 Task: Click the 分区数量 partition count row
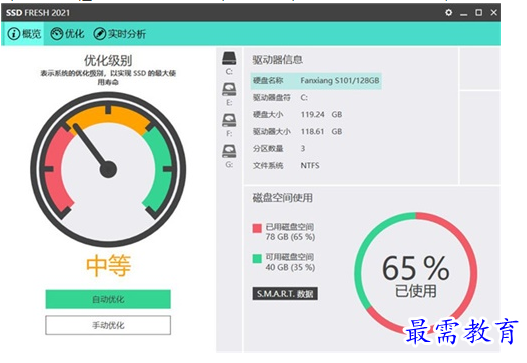[x=279, y=148]
